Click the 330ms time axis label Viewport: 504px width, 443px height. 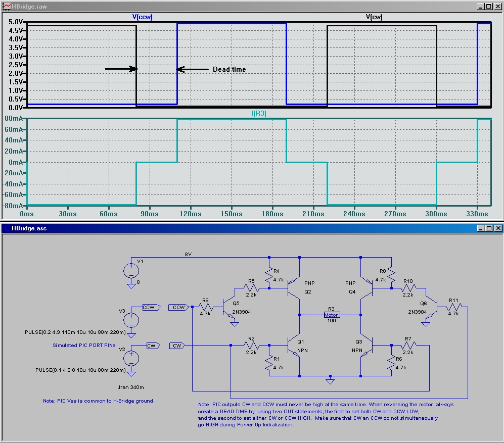(477, 214)
